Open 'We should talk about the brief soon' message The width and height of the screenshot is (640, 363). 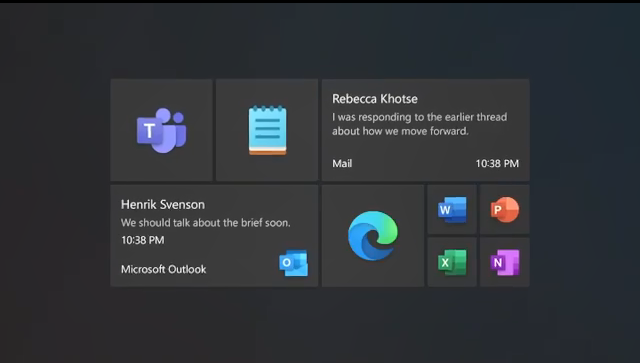[x=206, y=223]
